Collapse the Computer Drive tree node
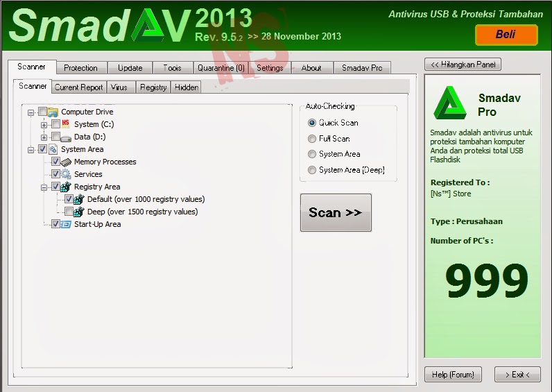Image resolution: width=552 pixels, height=392 pixels. (31, 112)
